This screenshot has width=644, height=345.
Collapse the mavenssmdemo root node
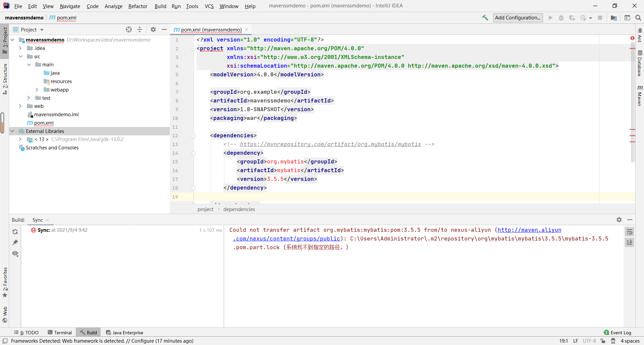point(12,40)
